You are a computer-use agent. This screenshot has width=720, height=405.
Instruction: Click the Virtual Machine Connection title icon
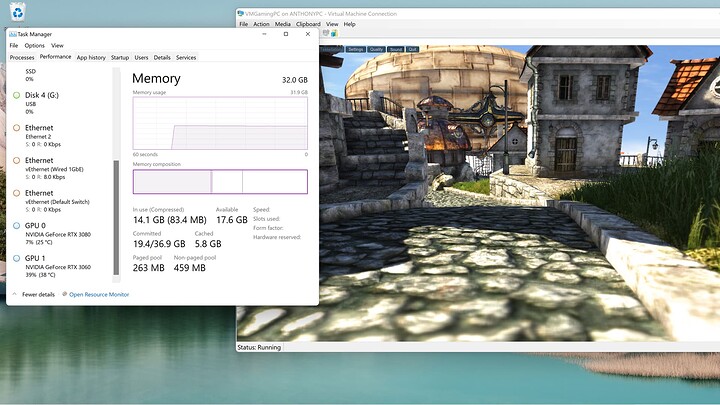coord(241,14)
